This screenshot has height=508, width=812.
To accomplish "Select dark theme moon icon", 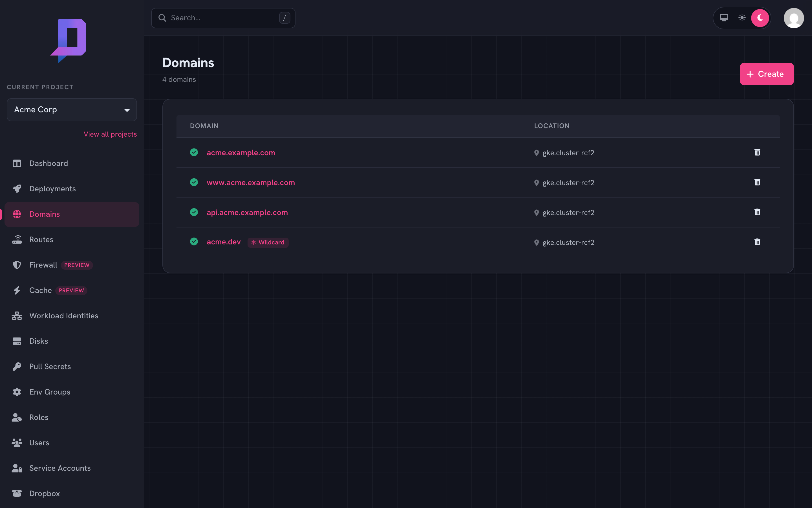I will (x=760, y=18).
